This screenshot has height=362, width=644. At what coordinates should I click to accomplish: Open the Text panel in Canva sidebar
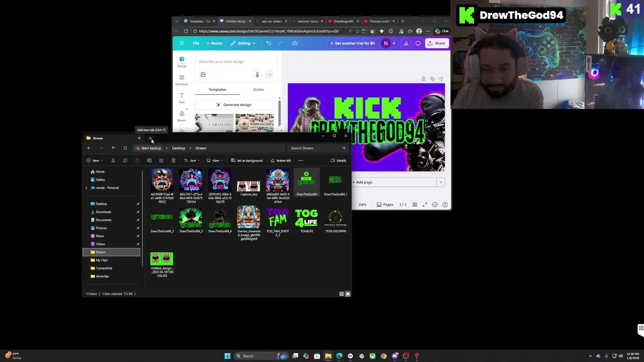click(x=182, y=98)
